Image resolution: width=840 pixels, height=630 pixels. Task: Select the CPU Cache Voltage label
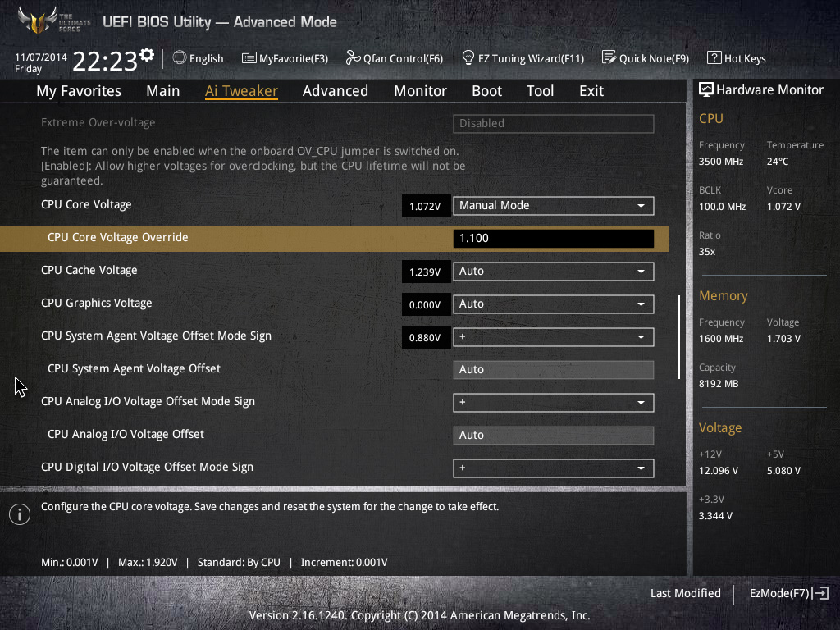point(89,270)
